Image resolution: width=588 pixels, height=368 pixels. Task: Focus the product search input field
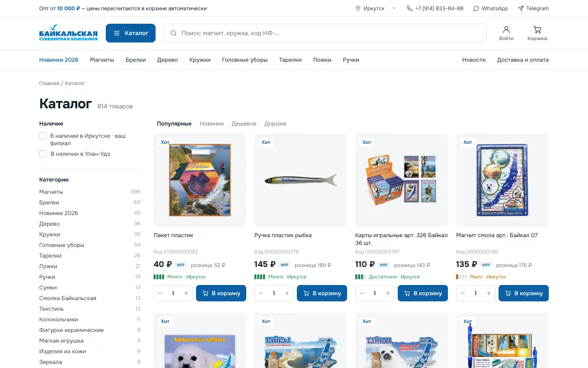(325, 33)
